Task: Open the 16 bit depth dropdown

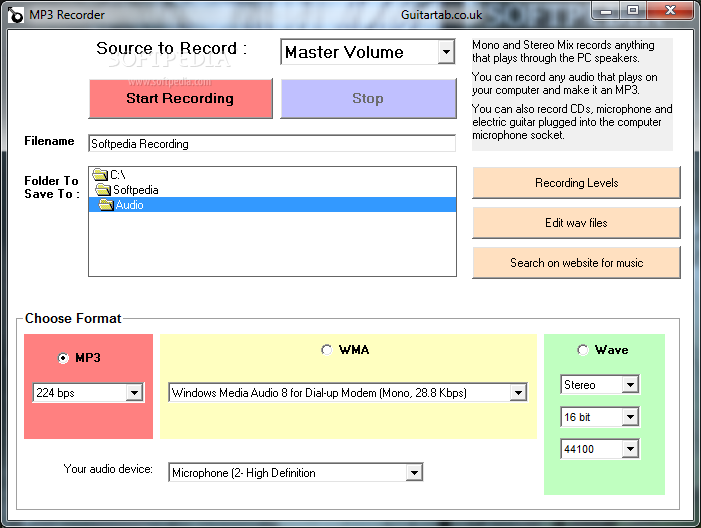Action: point(630,417)
